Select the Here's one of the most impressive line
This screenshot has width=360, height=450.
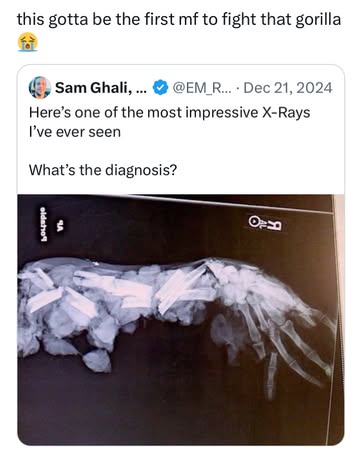pyautogui.click(x=169, y=113)
